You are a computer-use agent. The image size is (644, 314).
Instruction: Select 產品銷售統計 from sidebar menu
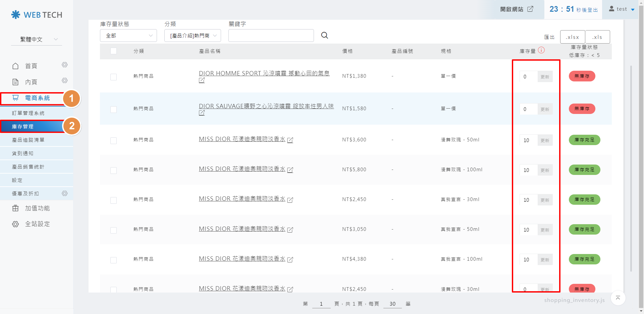[x=28, y=167]
